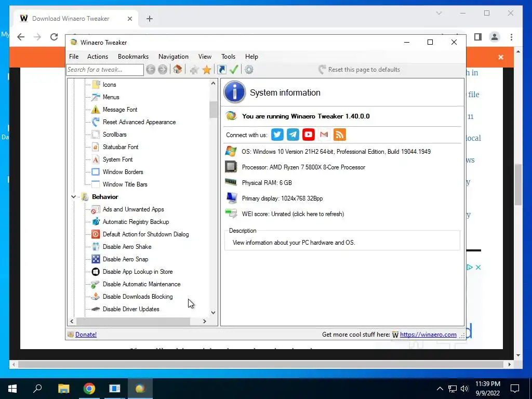Image resolution: width=532 pixels, height=399 pixels.
Task: Click the Donate! link
Action: click(86, 335)
